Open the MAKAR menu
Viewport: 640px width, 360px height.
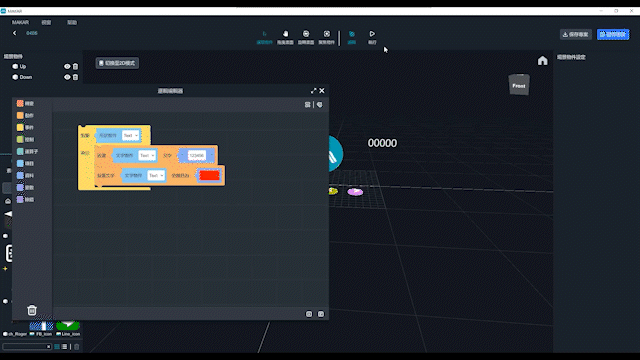pyautogui.click(x=20, y=22)
